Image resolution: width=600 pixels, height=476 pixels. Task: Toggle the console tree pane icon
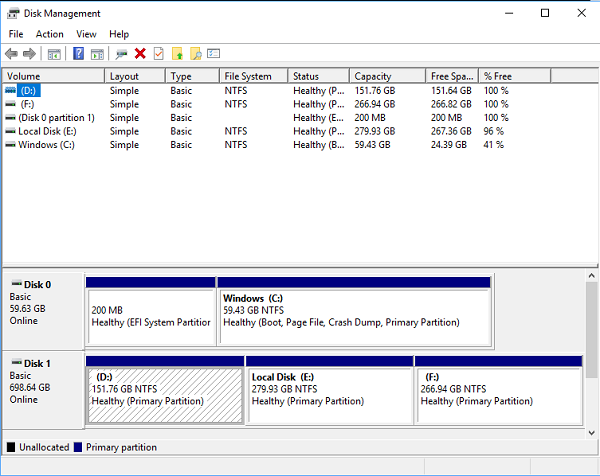click(55, 54)
